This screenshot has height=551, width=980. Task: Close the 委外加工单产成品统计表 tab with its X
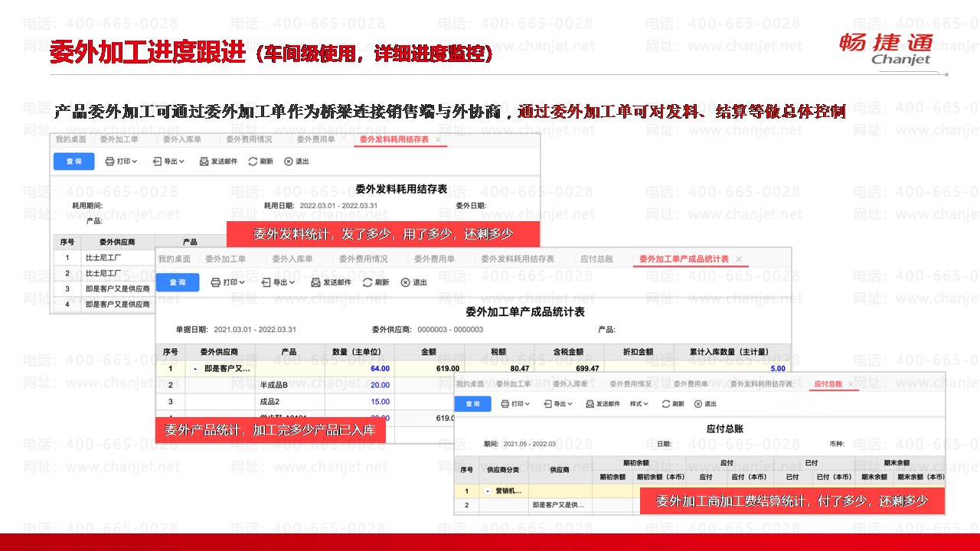(739, 259)
